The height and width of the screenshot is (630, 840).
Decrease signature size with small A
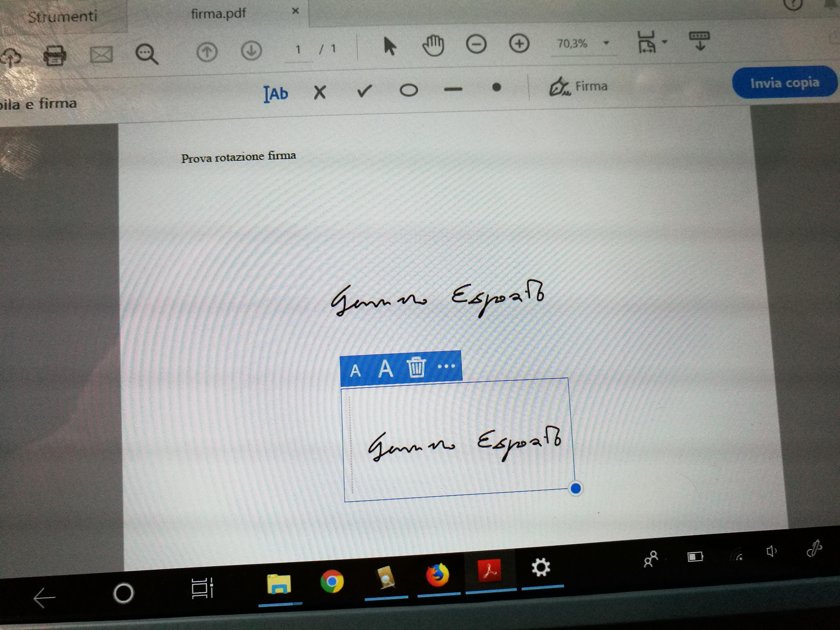355,371
